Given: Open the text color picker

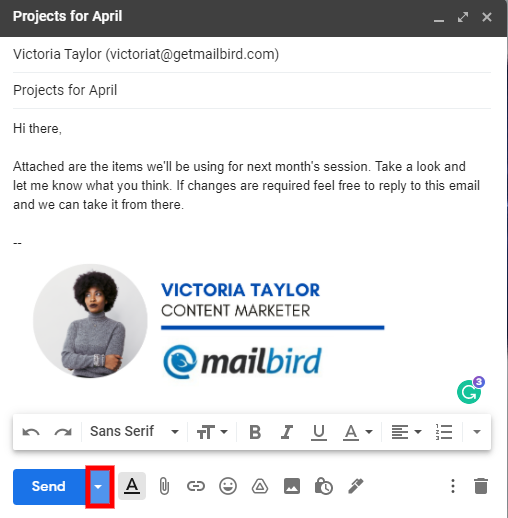Looking at the screenshot, I should click(357, 432).
